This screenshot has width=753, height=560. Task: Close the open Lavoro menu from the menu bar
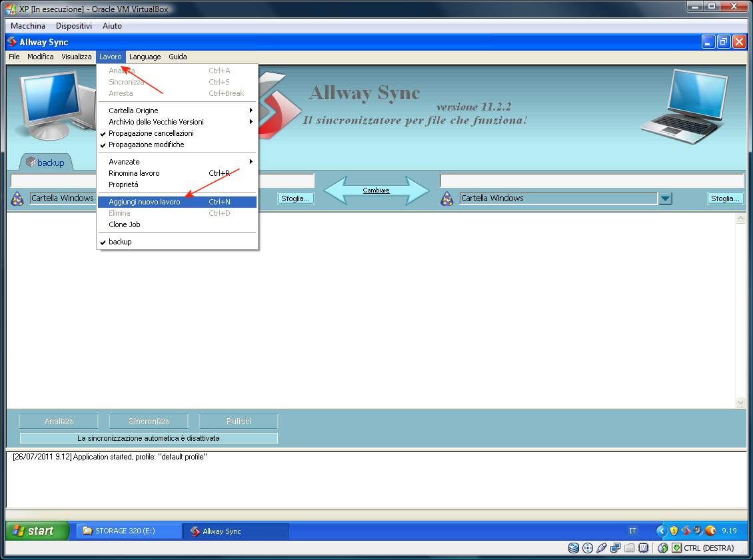111,57
